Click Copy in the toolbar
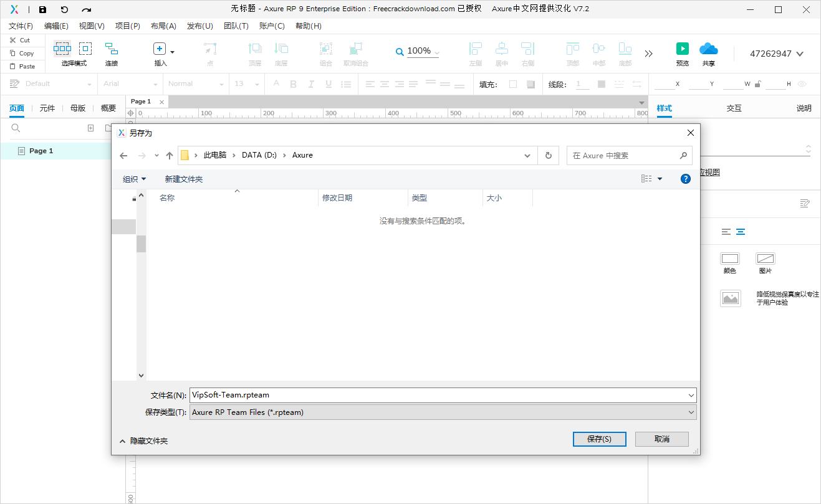Screen dimensions: 821x504 click(x=22, y=54)
